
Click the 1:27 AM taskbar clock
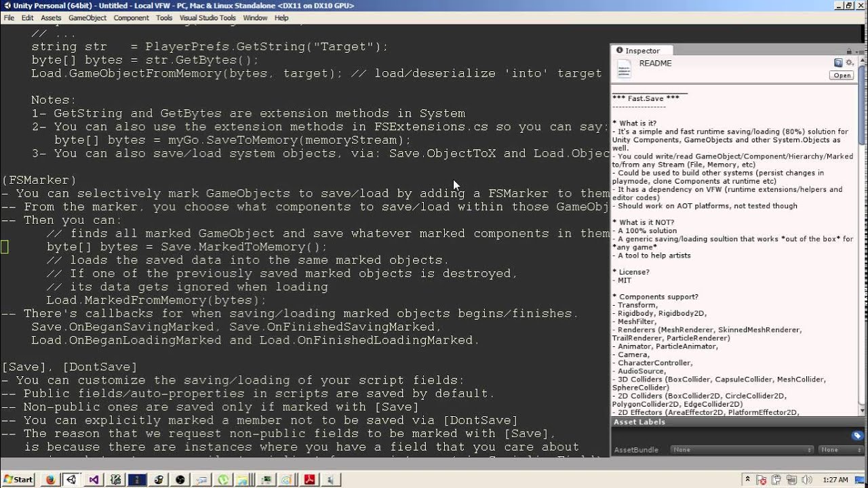[x=835, y=480]
